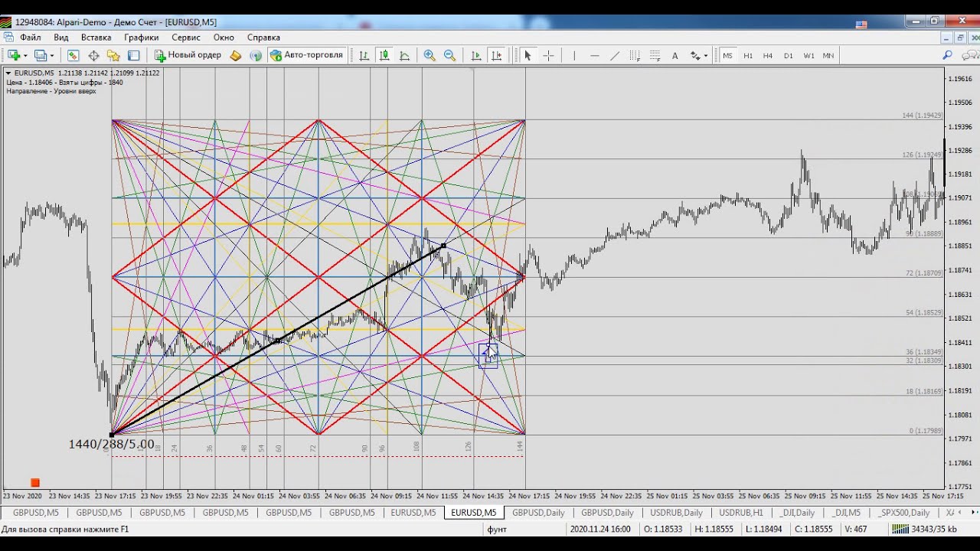Toggle chart auto scroll
Viewport: 980px width, 551px height.
(x=476, y=55)
